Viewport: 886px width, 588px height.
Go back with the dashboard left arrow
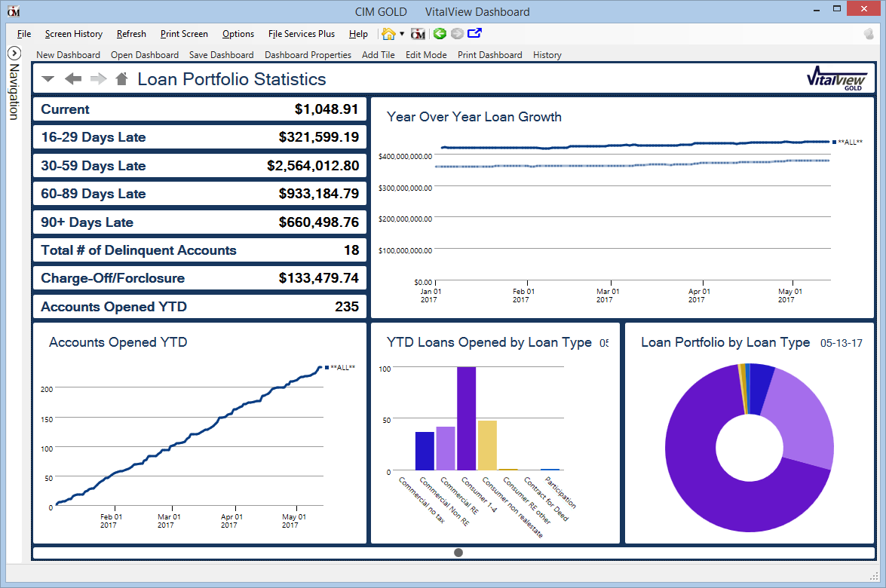pos(73,78)
